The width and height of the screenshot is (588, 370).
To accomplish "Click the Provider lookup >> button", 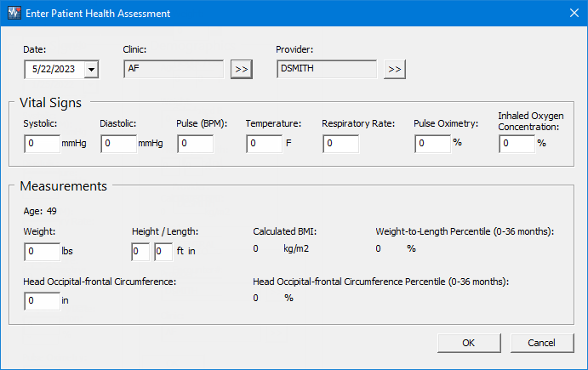I will click(x=395, y=70).
